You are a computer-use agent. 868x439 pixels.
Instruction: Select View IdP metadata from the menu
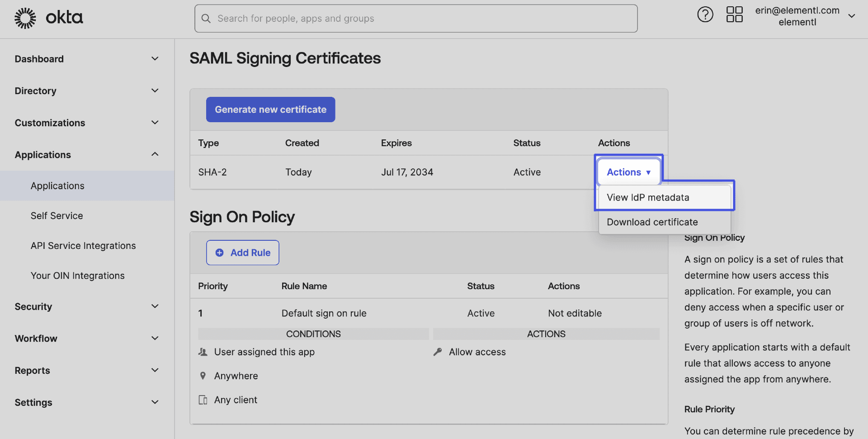[x=648, y=197]
